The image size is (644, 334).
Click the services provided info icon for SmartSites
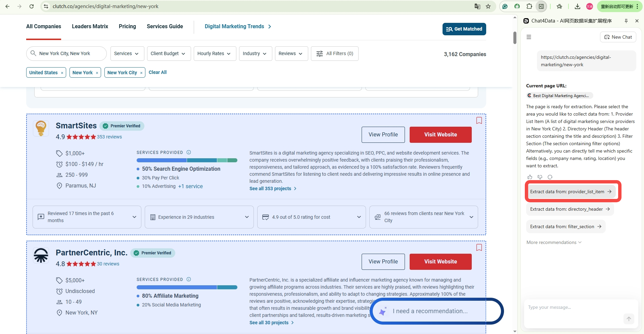[x=189, y=152]
